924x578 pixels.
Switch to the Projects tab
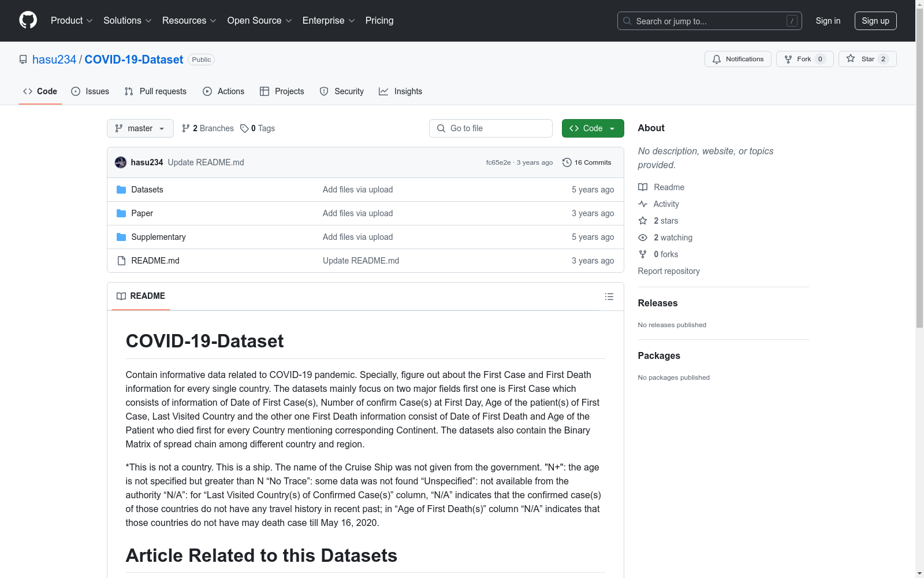(x=282, y=91)
